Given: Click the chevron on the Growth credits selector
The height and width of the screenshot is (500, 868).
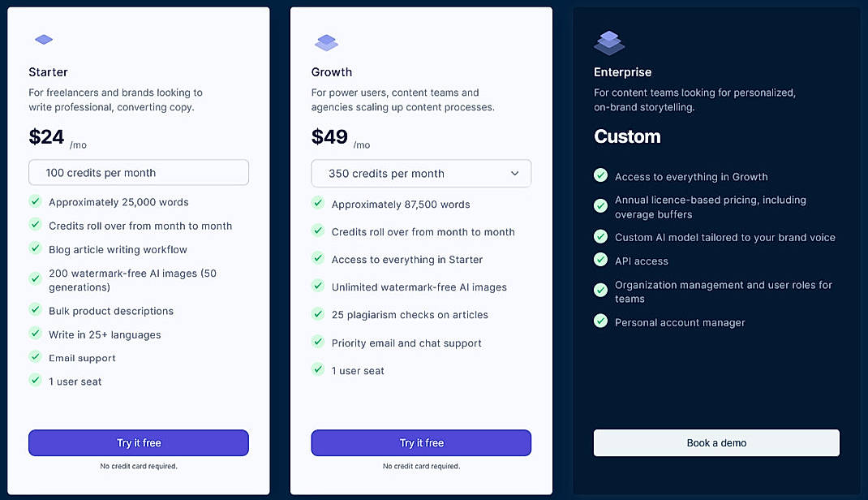Looking at the screenshot, I should 514,173.
